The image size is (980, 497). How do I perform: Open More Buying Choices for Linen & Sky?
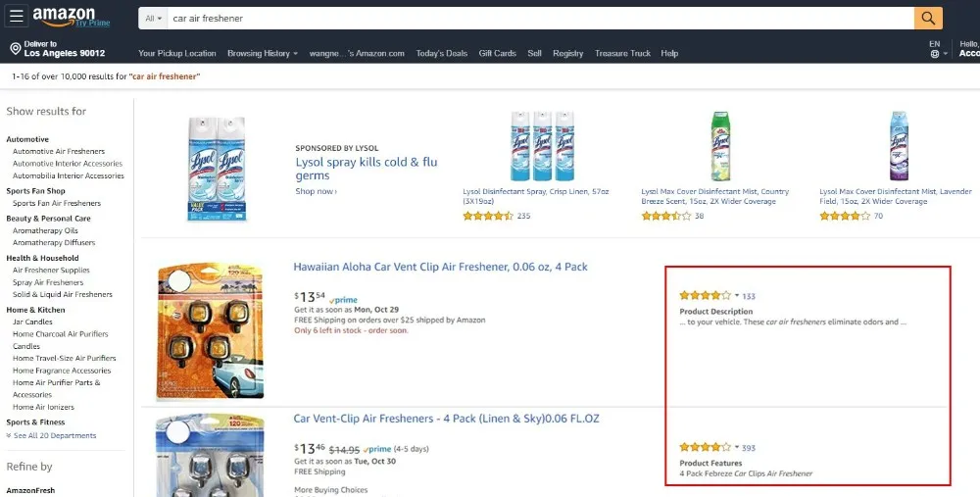pos(330,490)
